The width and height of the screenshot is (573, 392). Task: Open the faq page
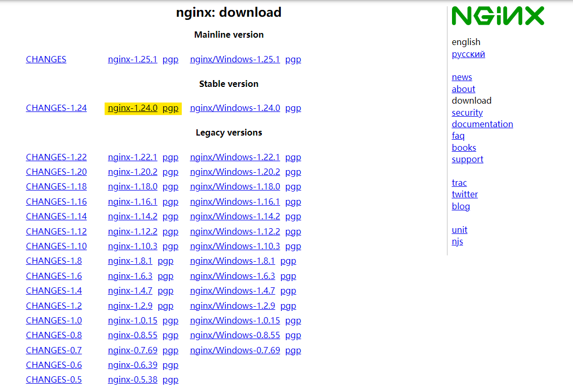[x=458, y=136]
